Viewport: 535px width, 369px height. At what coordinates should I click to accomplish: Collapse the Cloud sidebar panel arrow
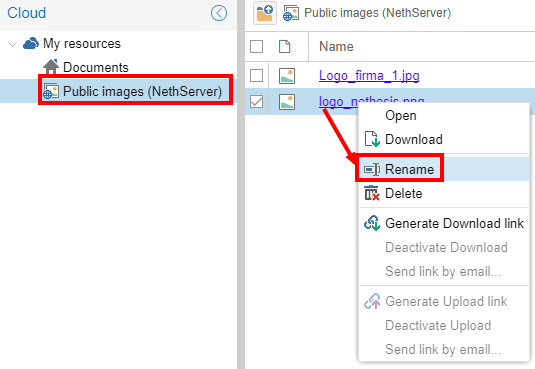(x=219, y=13)
